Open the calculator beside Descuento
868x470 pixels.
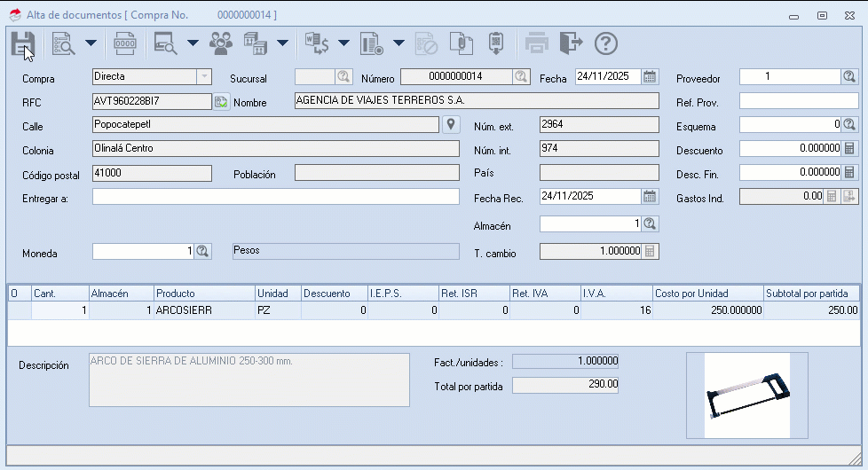pyautogui.click(x=849, y=149)
